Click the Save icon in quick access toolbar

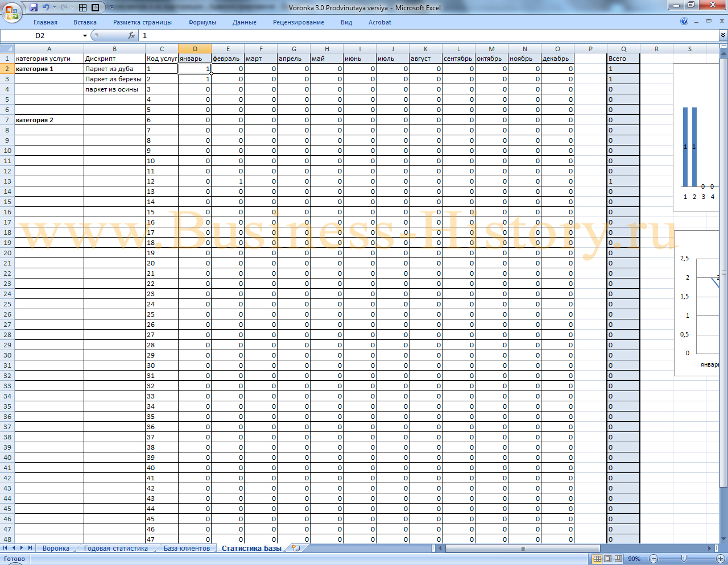click(x=34, y=7)
